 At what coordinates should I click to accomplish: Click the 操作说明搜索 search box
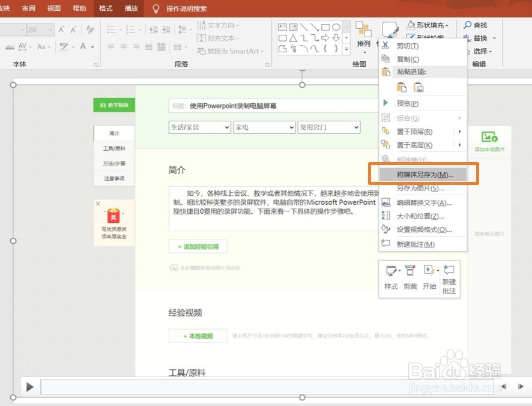(x=186, y=8)
